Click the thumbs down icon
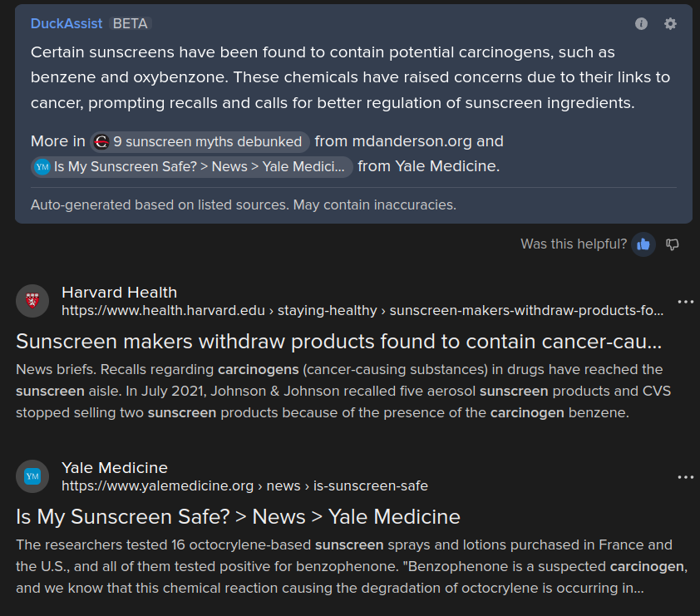Image resolution: width=700 pixels, height=616 pixels. coord(673,244)
